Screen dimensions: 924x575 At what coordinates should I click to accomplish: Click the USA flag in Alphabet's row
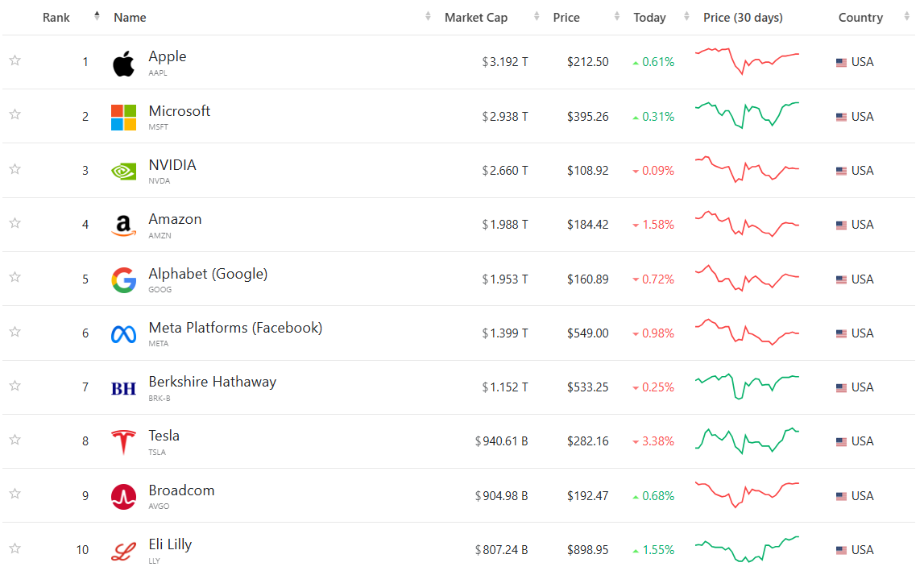(842, 279)
